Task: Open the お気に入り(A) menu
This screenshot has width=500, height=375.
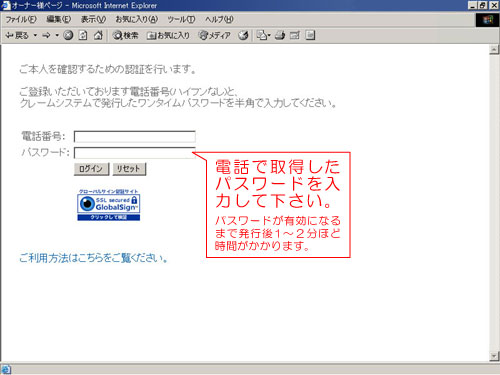Action: point(137,20)
